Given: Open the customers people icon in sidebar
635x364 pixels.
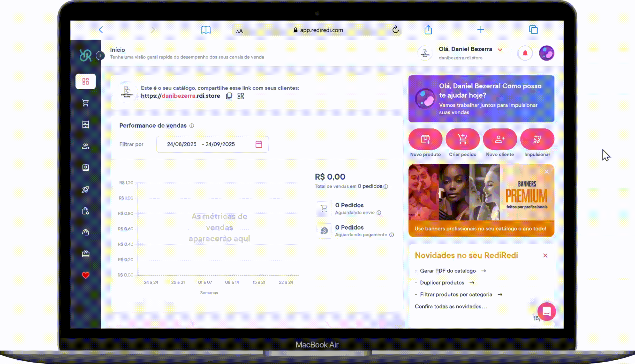Looking at the screenshot, I should (85, 146).
